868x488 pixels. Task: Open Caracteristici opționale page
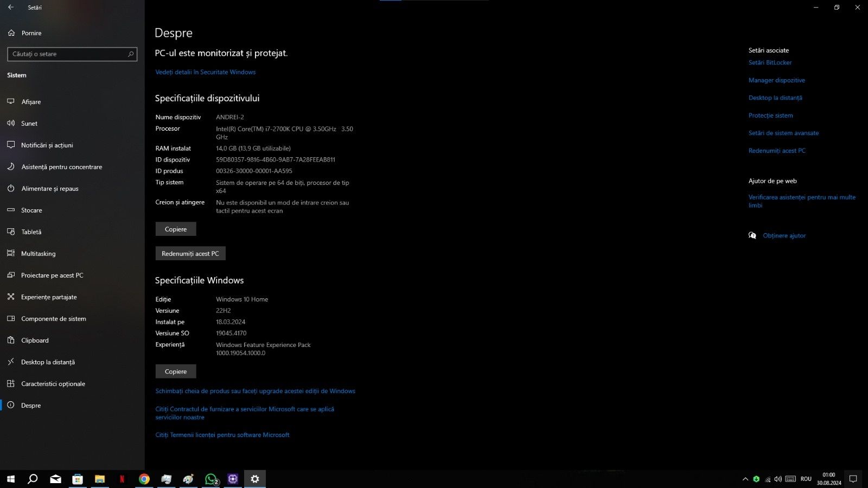click(72, 384)
